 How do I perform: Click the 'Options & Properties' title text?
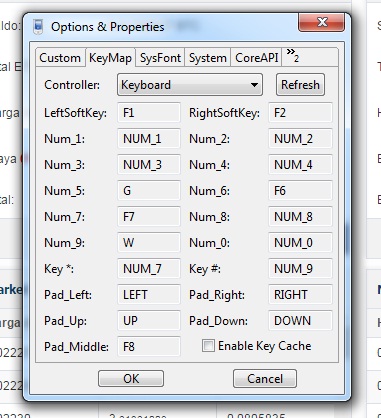(108, 27)
